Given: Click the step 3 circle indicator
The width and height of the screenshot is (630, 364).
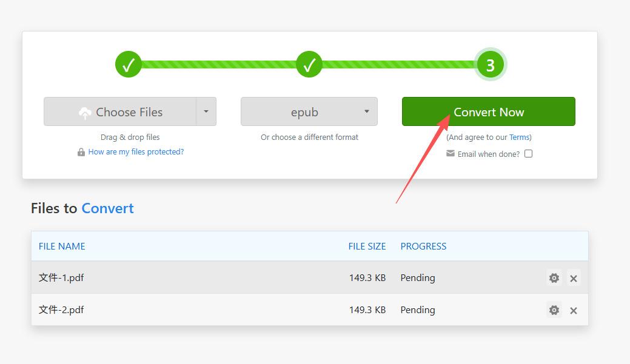Looking at the screenshot, I should tap(490, 64).
